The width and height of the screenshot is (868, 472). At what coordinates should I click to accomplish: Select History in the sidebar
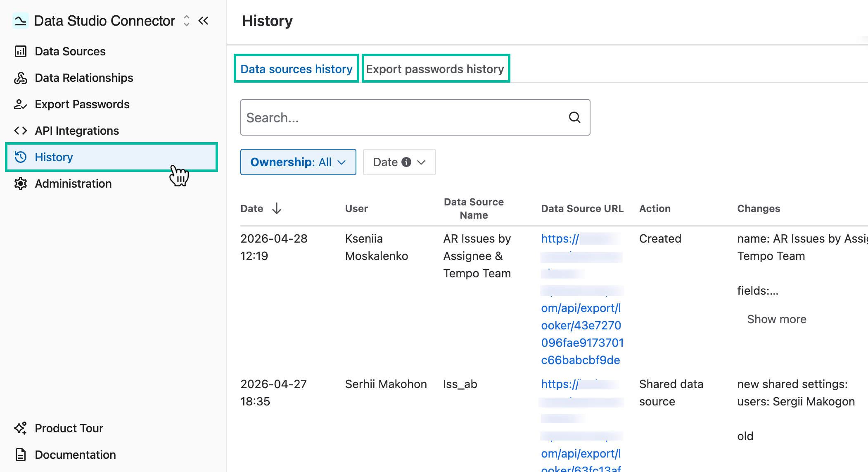pyautogui.click(x=111, y=157)
